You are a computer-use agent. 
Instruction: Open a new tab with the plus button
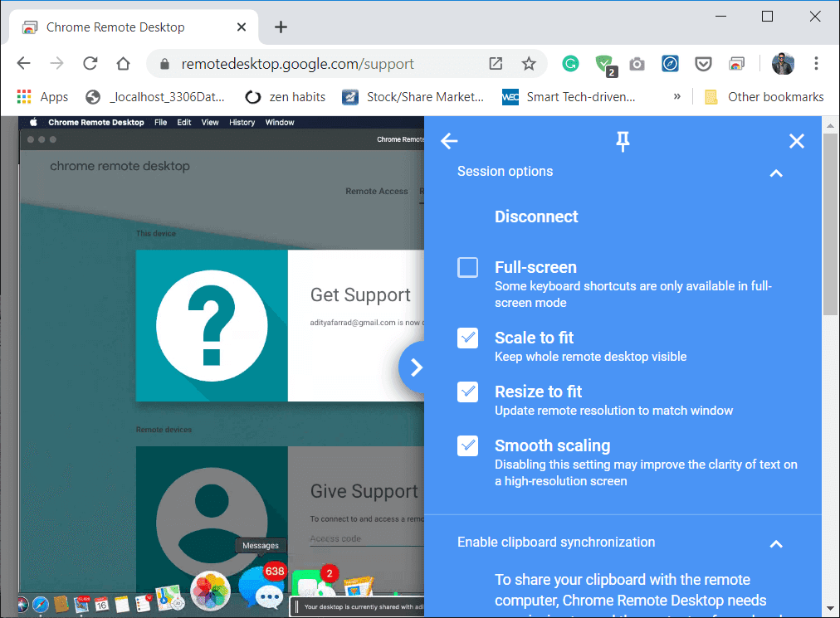click(281, 27)
